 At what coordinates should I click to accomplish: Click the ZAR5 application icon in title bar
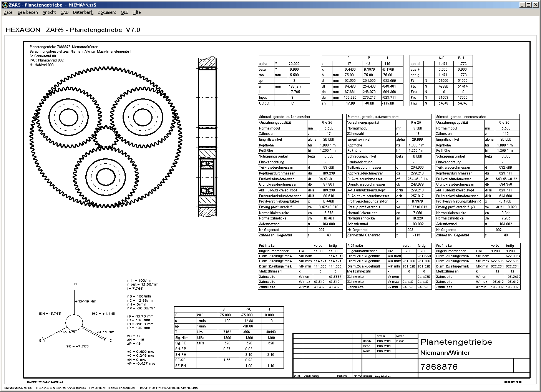5,5
